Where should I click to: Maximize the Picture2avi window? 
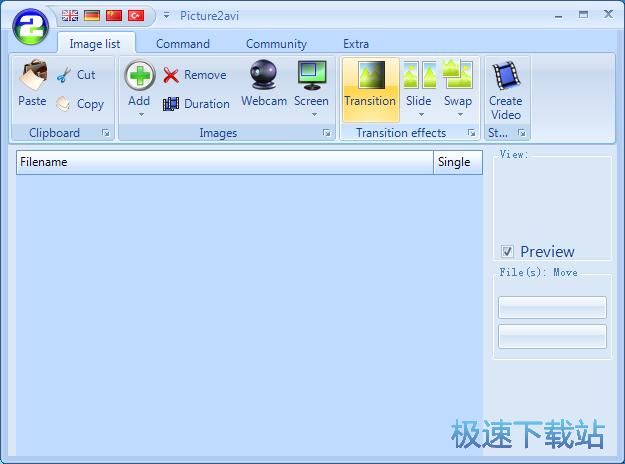(583, 15)
